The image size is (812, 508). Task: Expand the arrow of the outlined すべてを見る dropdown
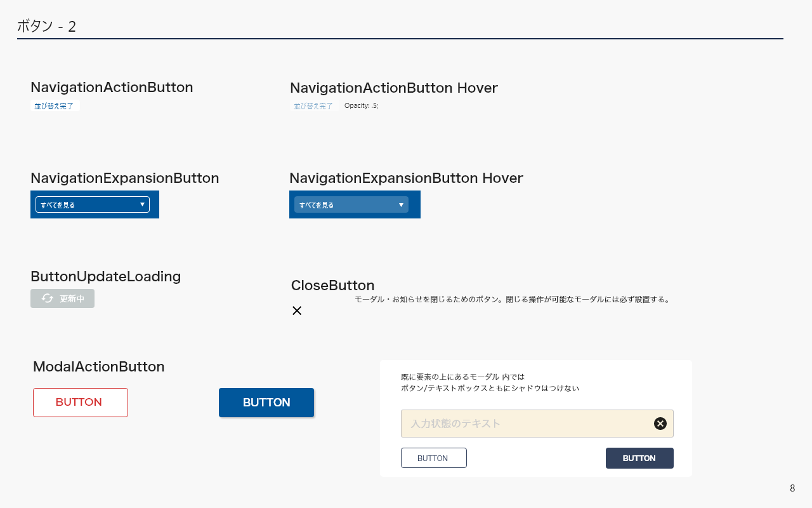(142, 204)
